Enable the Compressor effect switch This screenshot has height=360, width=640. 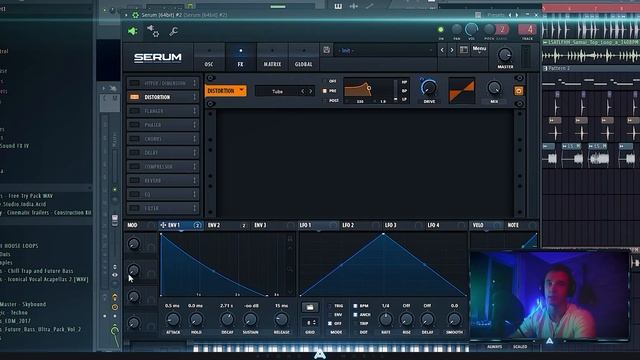(134, 167)
